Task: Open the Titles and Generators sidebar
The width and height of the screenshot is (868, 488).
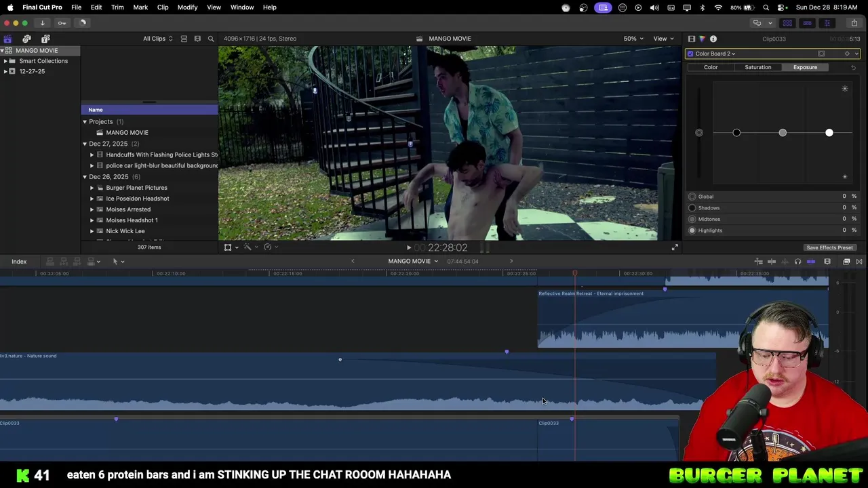Action: click(x=45, y=39)
